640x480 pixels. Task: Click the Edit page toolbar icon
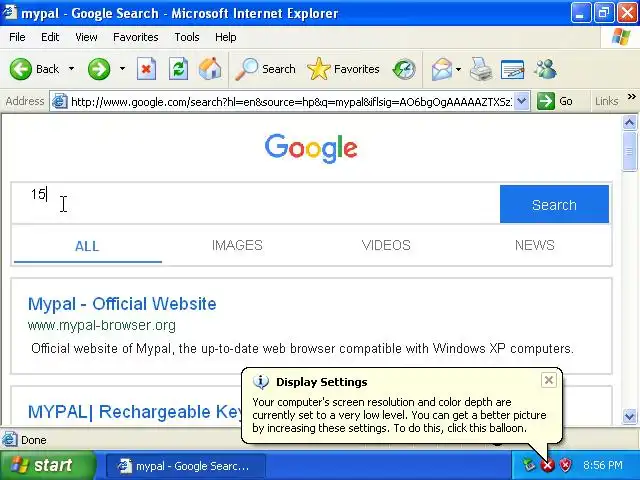512,69
